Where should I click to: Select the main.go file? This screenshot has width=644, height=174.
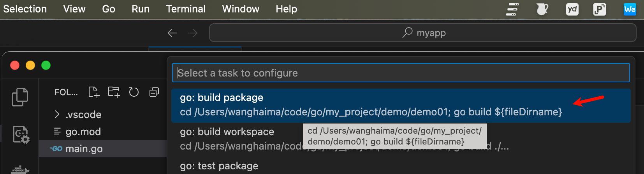[x=84, y=149]
